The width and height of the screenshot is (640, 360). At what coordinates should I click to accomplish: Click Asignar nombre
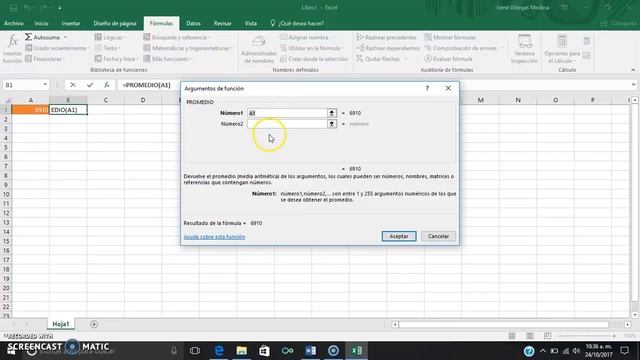(307, 37)
